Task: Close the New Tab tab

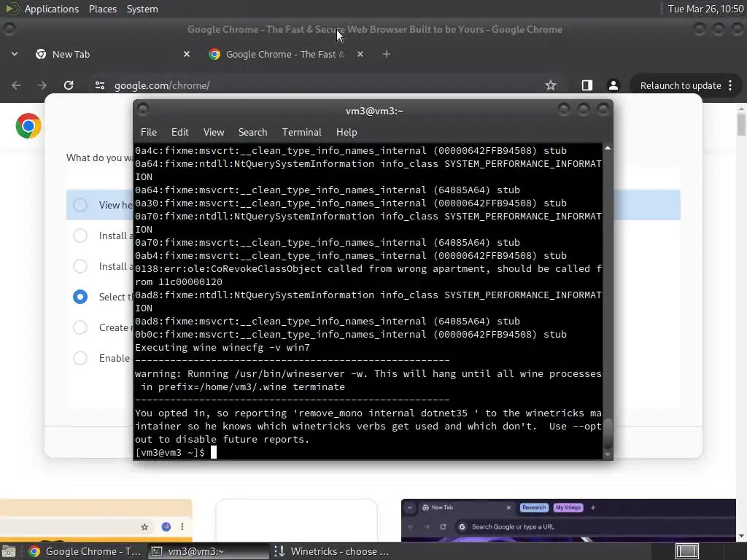Action: coord(187,54)
